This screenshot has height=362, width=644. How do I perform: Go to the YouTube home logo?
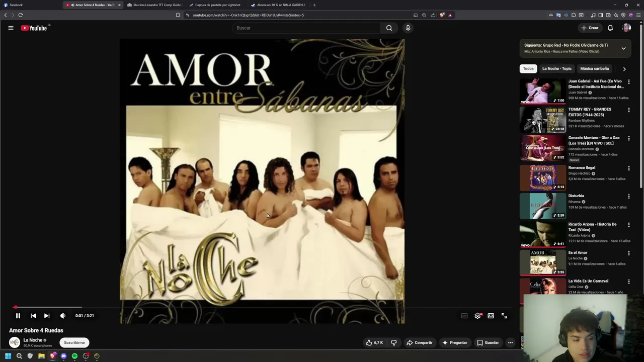pyautogui.click(x=34, y=28)
